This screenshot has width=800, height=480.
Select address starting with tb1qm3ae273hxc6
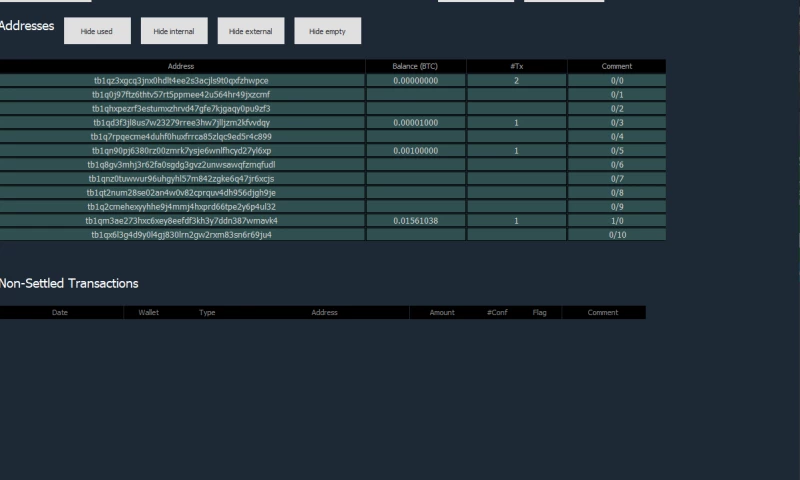(x=181, y=221)
